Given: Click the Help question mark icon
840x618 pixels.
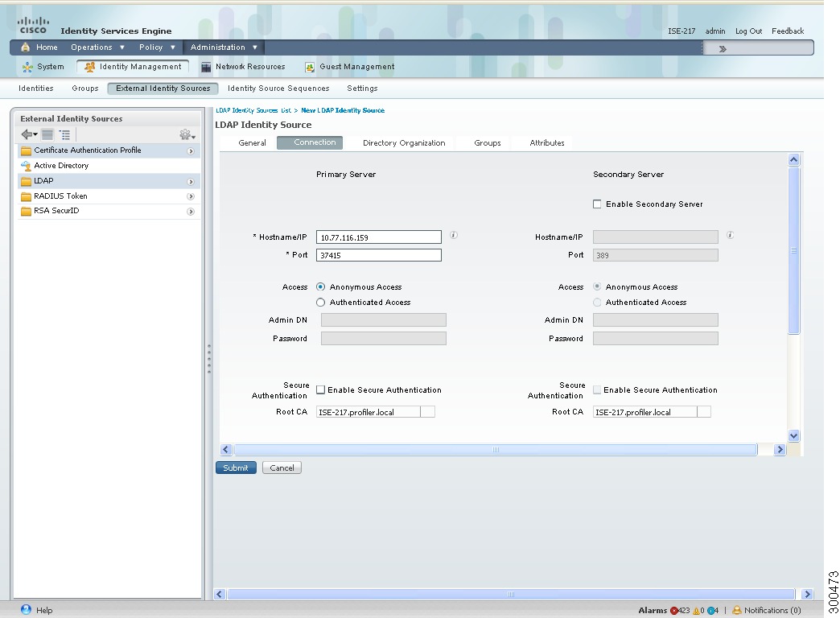Looking at the screenshot, I should click(x=26, y=609).
